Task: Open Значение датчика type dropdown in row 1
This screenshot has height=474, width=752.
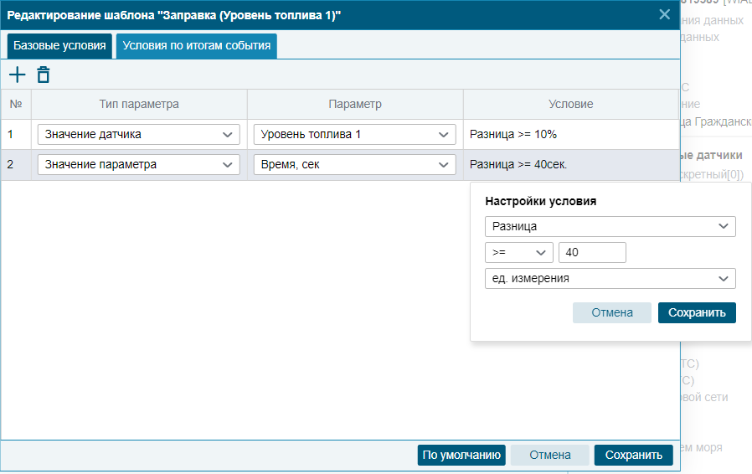Action: tap(139, 134)
